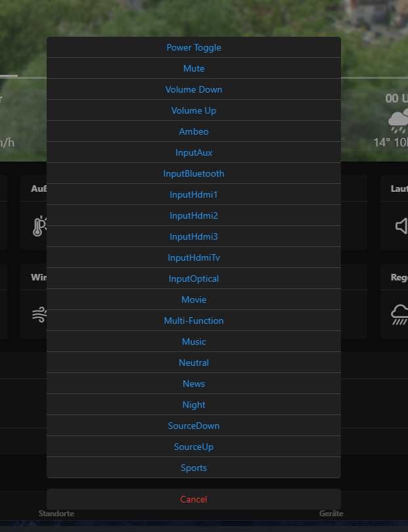This screenshot has height=532, width=408.
Task: Select the Movie sound preset
Action: point(193,300)
